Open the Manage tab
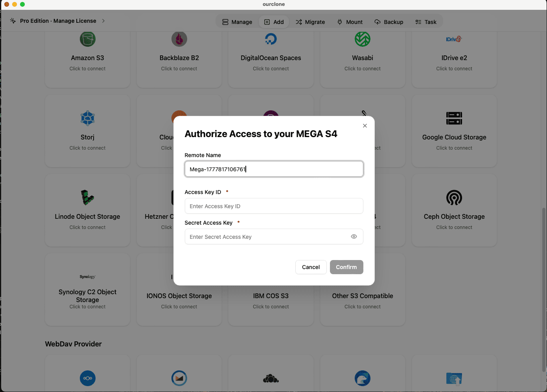547x392 pixels. tap(237, 22)
